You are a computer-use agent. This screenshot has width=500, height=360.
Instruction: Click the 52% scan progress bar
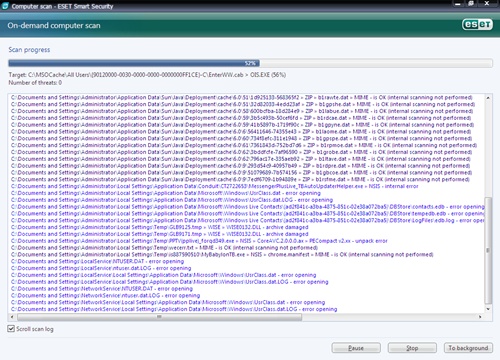(x=250, y=63)
